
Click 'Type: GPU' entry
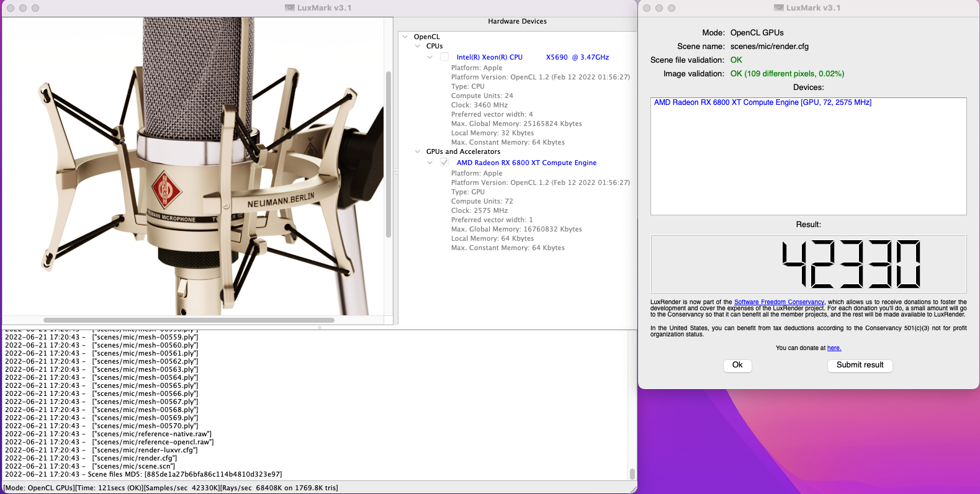pyautogui.click(x=468, y=192)
